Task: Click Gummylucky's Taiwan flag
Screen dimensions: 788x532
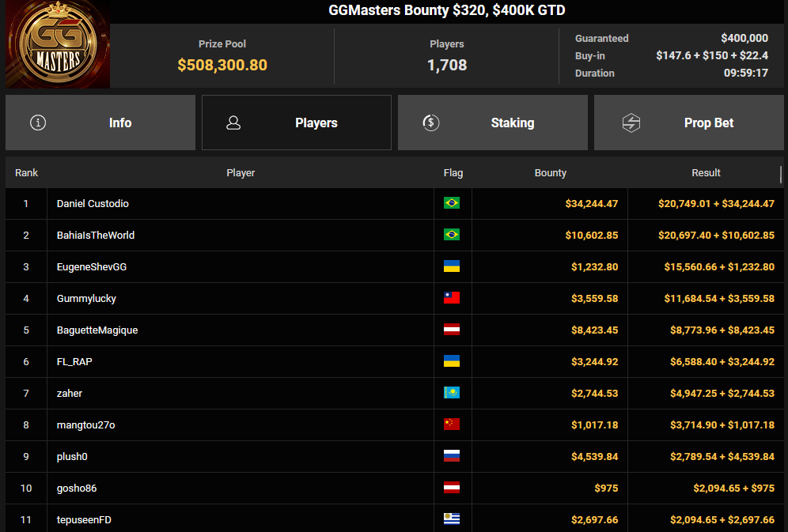Action: coord(451,297)
